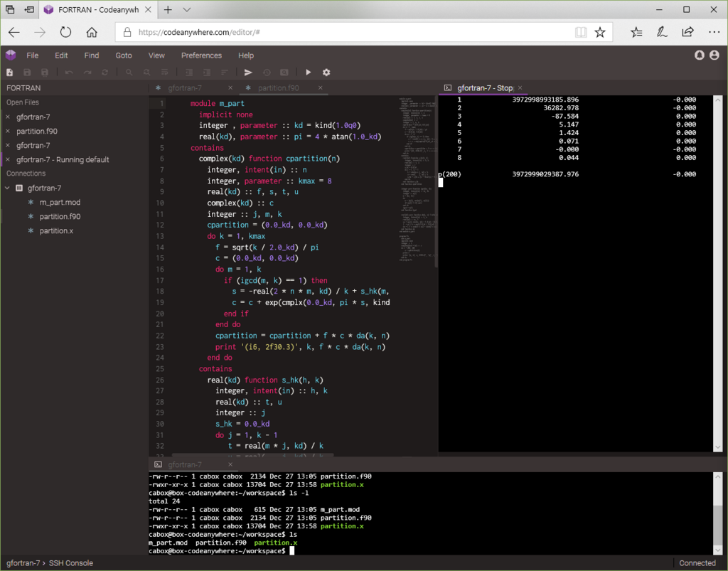Add web notes pen icon
The width and height of the screenshot is (728, 571).
coord(662,32)
